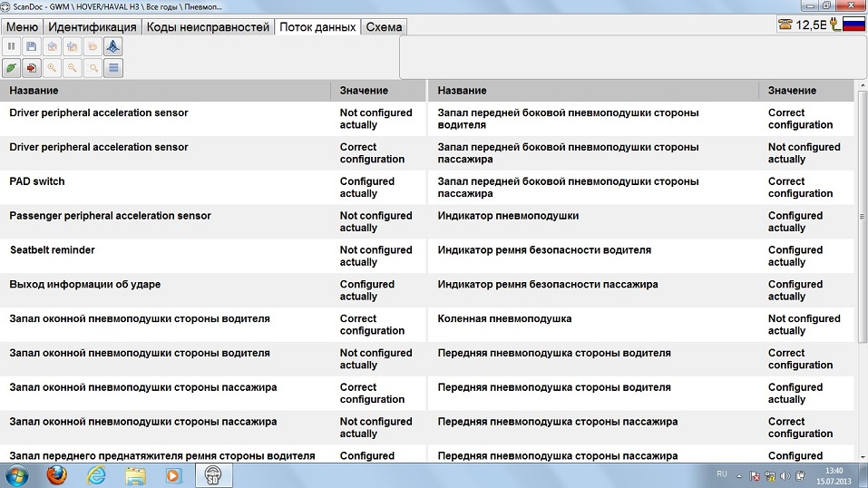Zoom in using the plus magnifier icon
This screenshot has width=868, height=488.
pyautogui.click(x=52, y=68)
